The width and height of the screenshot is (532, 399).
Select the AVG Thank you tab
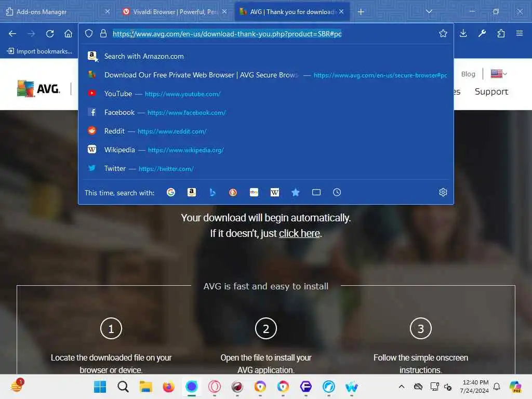click(292, 11)
